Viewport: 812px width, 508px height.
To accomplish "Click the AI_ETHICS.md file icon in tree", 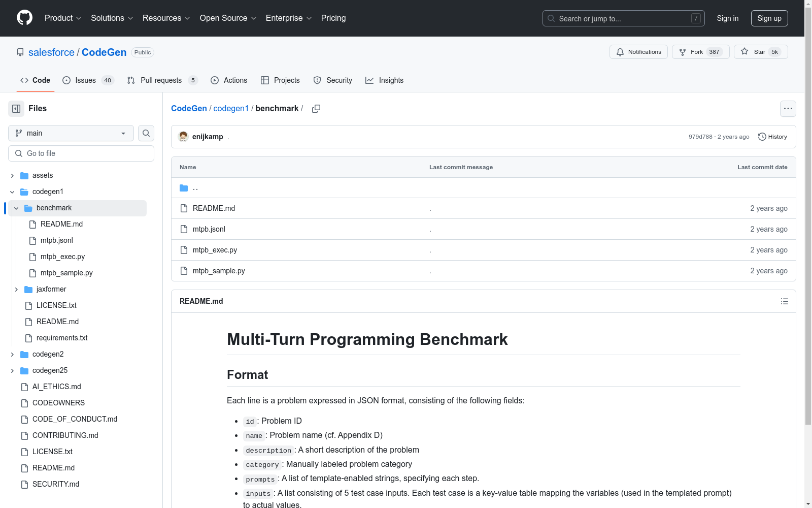I will [x=24, y=387].
